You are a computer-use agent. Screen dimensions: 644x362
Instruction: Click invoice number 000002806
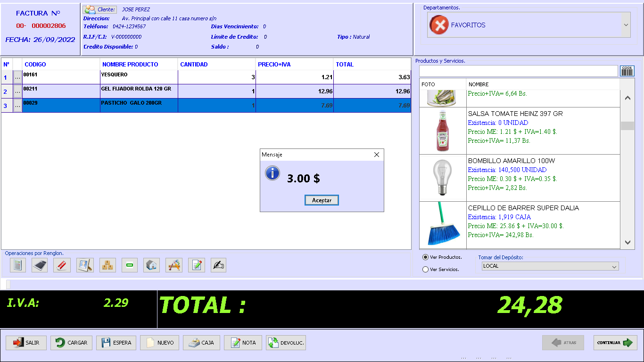pos(49,26)
